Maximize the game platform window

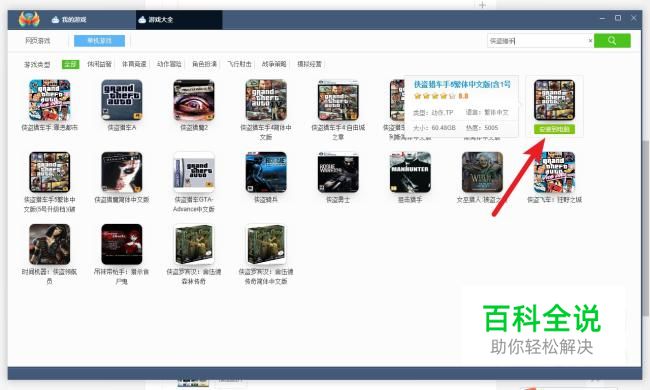click(x=618, y=18)
